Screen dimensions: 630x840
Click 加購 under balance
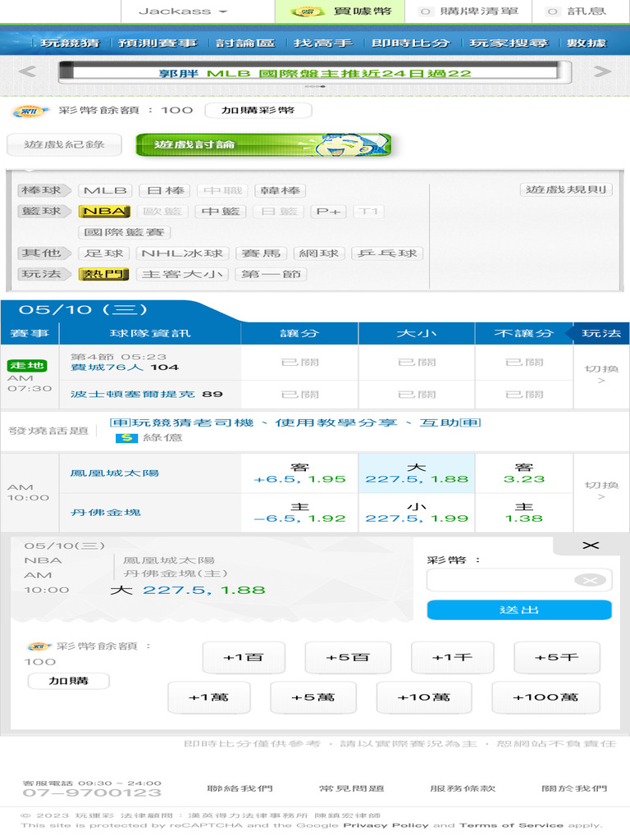pos(68,681)
